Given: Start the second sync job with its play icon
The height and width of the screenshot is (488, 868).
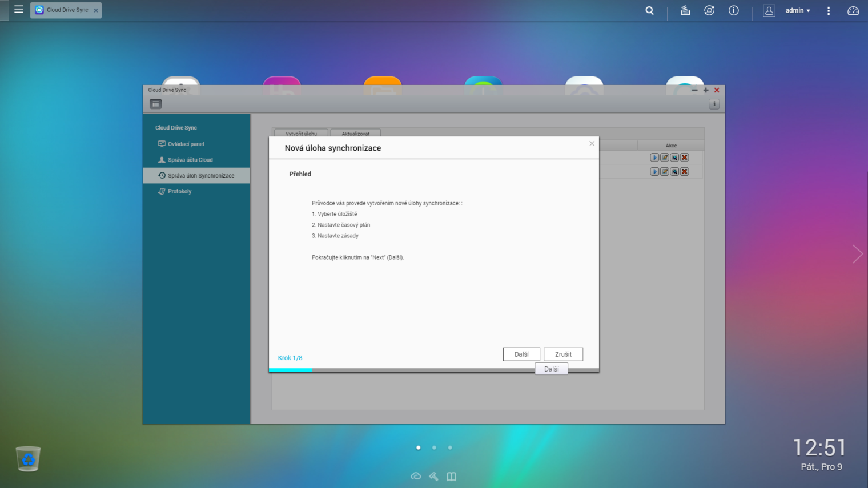Looking at the screenshot, I should [654, 171].
